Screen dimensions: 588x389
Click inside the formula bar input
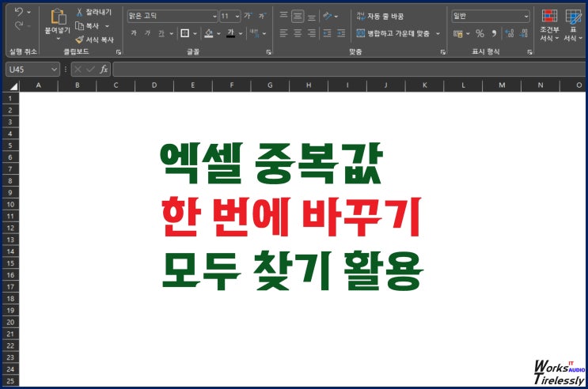pos(349,70)
